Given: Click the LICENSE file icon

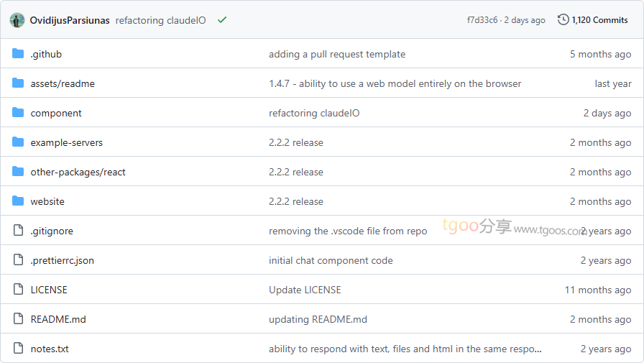Looking at the screenshot, I should coord(18,289).
